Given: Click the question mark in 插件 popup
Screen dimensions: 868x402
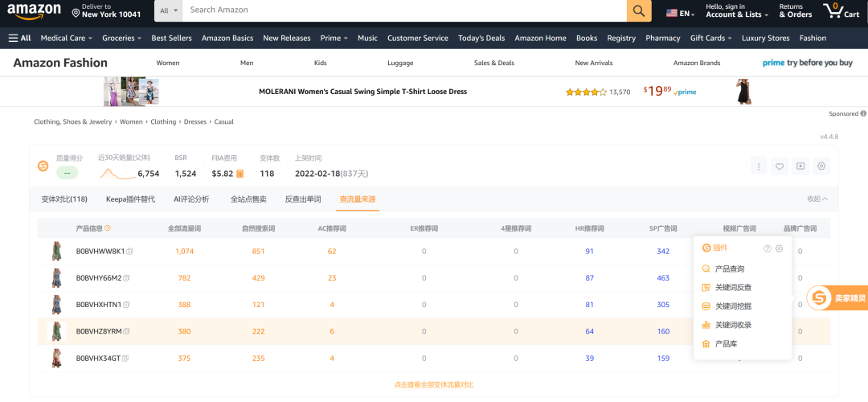Looking at the screenshot, I should pos(768,248).
